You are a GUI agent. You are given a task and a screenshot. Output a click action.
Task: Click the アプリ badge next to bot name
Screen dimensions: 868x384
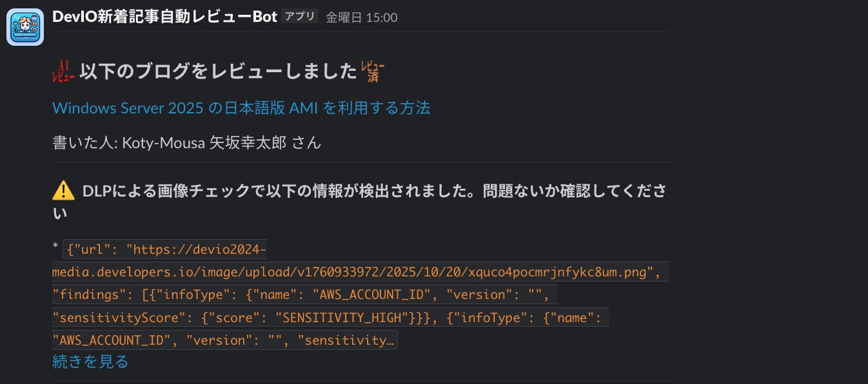[x=300, y=17]
